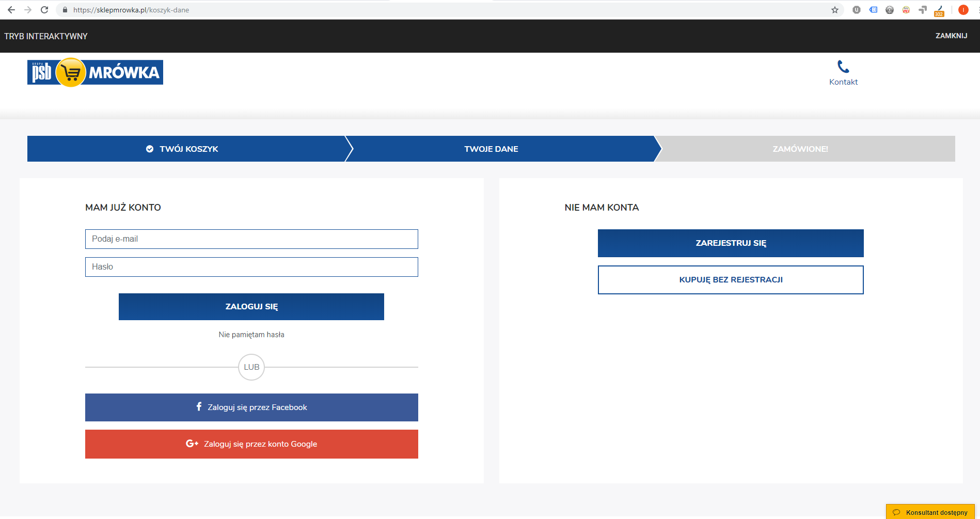Click the orange user profile avatar
Viewport: 980px width, 519px height.
click(x=963, y=10)
